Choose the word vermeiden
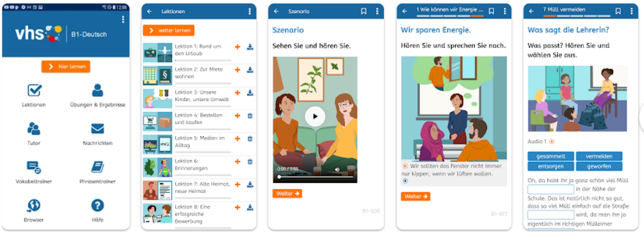644x235 pixels. pyautogui.click(x=599, y=156)
